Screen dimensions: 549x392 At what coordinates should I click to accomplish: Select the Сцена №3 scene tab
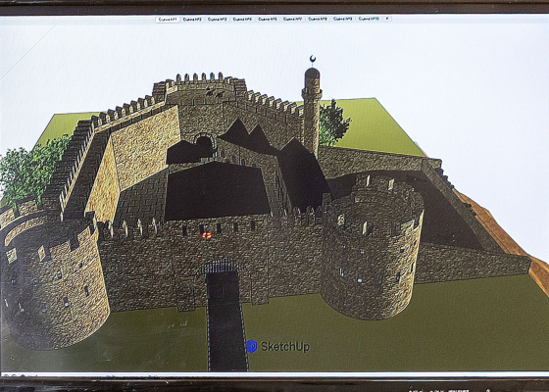pos(217,20)
